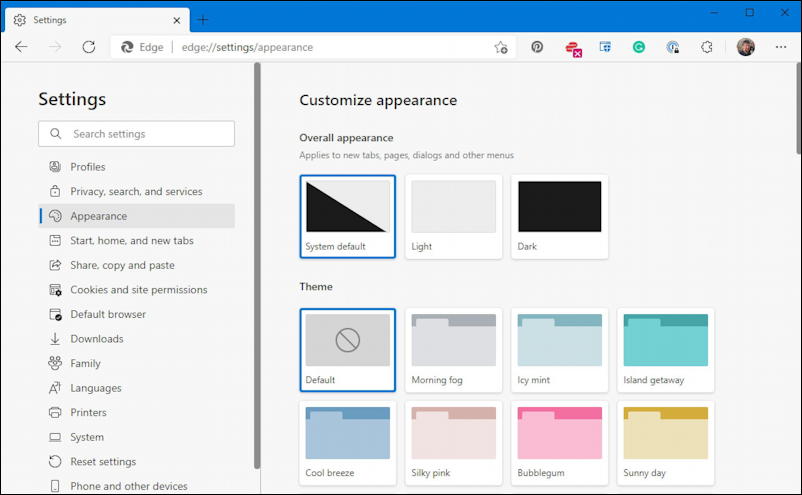The height and width of the screenshot is (495, 802).
Task: Apply the Bubblegum theme
Action: pyautogui.click(x=559, y=441)
